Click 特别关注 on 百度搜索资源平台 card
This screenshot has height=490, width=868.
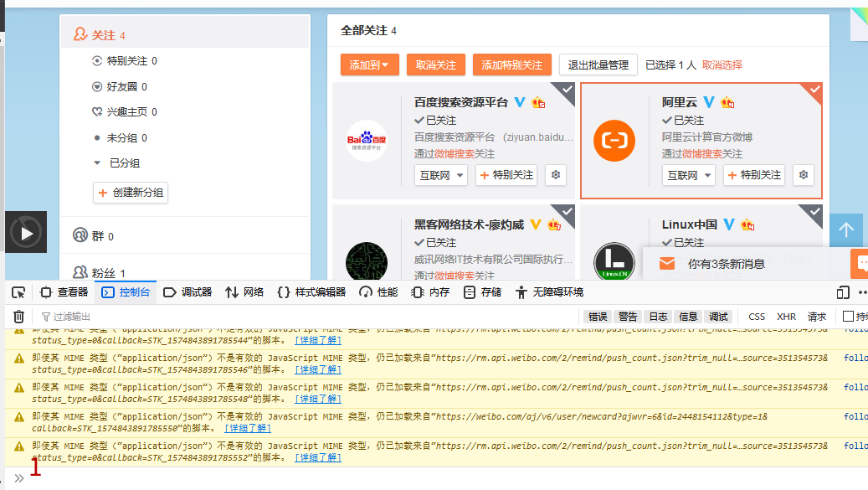click(x=506, y=176)
